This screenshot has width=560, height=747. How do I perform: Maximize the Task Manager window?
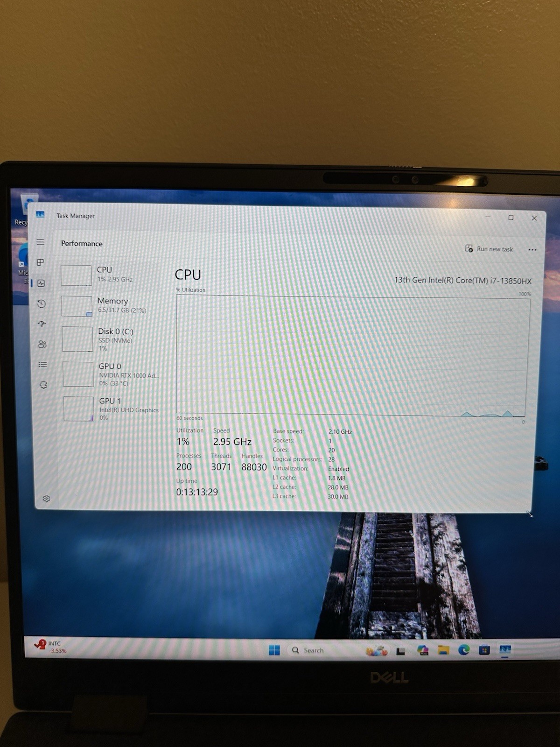click(511, 218)
